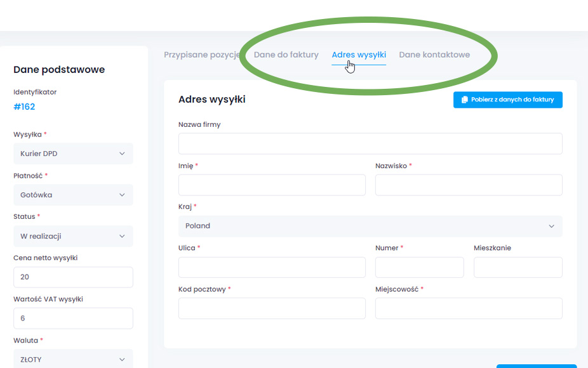Viewport: 588px width, 368px height.
Task: Open the Wysyłka dropdown showing Kurier DPD
Action: [73, 154]
